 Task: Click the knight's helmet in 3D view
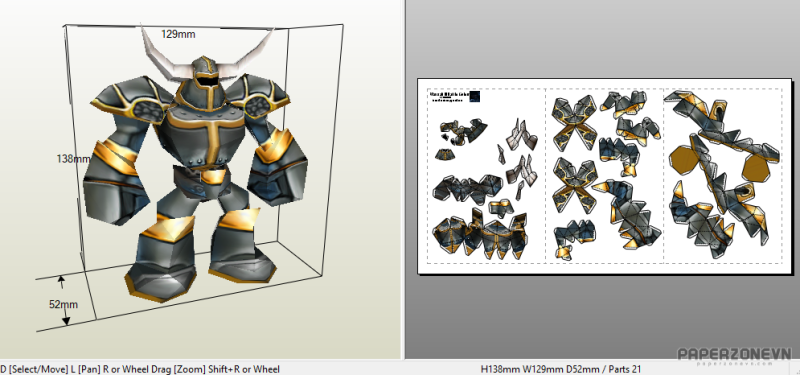207,77
